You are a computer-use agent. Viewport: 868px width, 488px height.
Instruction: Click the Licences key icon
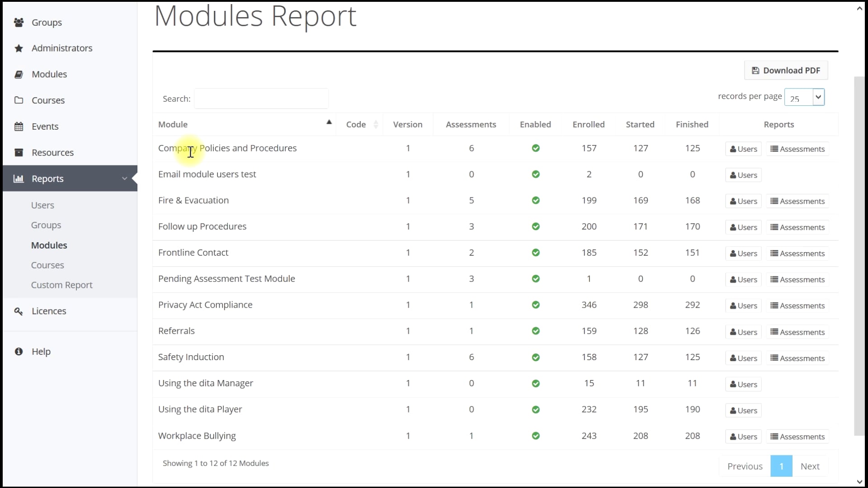click(x=19, y=311)
